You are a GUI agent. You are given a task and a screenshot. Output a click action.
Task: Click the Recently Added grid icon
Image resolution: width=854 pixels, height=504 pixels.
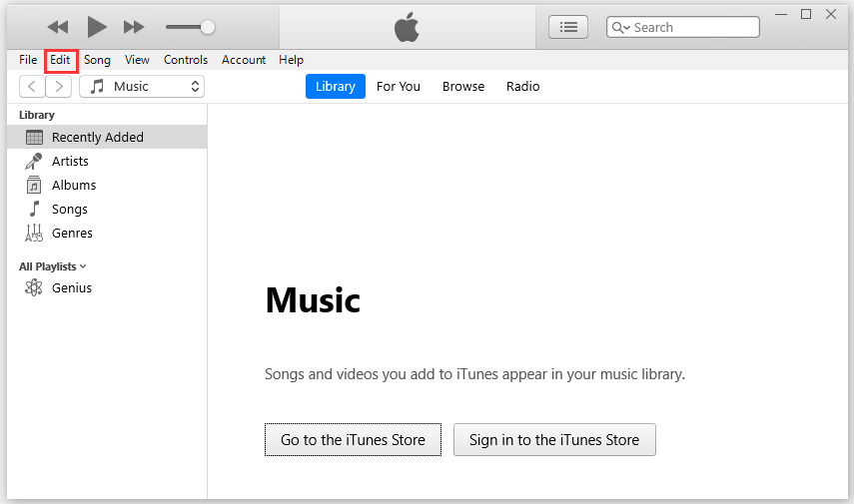(x=34, y=138)
